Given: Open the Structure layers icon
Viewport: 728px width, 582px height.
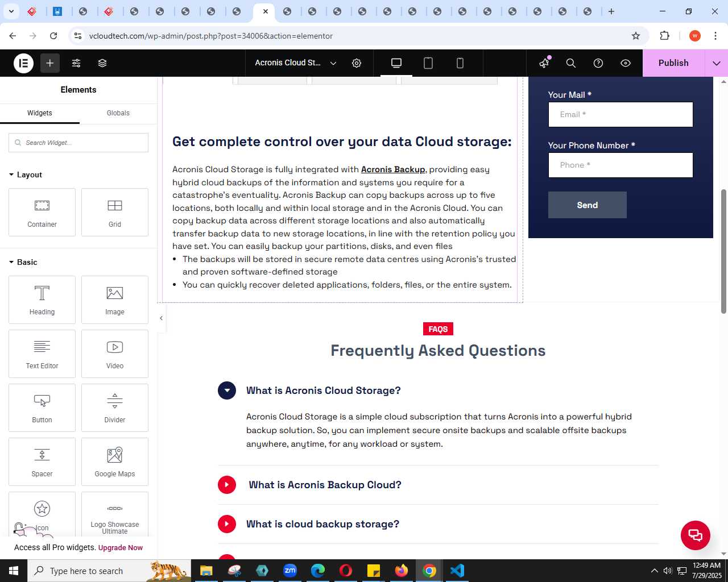Looking at the screenshot, I should click(102, 63).
